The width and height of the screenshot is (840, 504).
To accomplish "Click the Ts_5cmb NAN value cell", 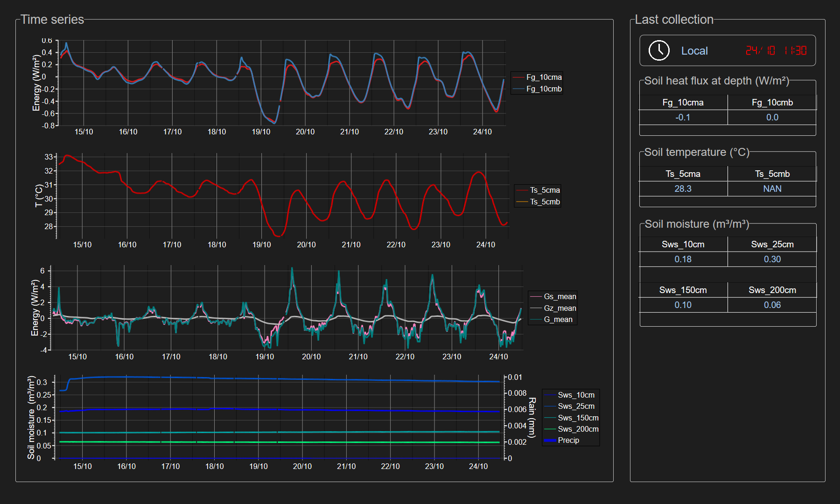I will (772, 189).
